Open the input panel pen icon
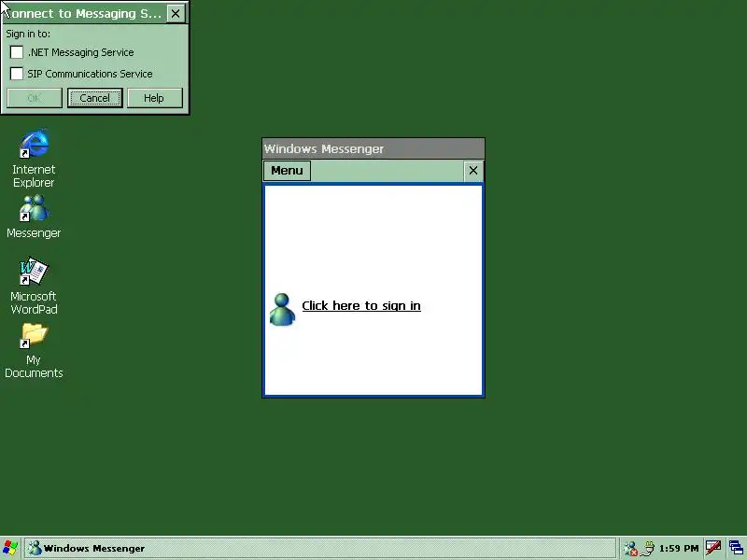 713,548
